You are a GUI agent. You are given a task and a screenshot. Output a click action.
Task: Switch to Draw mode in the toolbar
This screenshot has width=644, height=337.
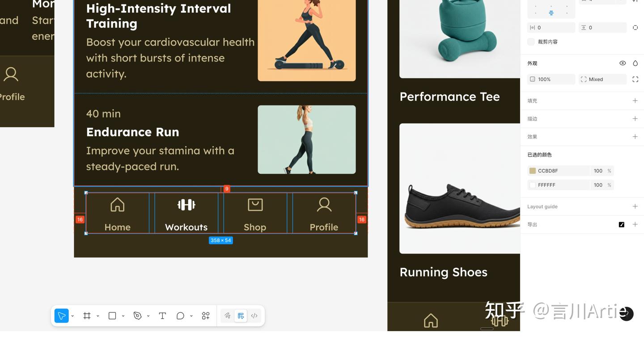(228, 316)
